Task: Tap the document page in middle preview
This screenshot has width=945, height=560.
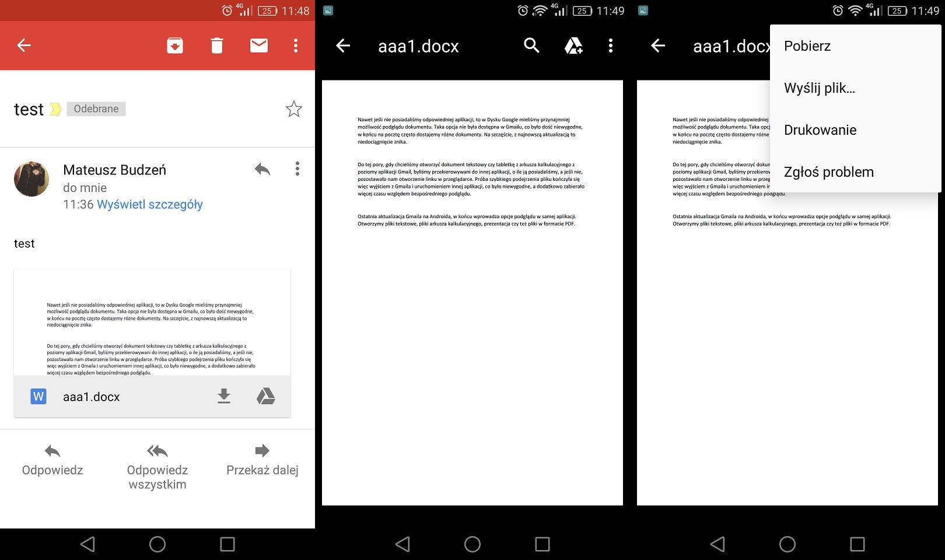Action: tap(473, 293)
